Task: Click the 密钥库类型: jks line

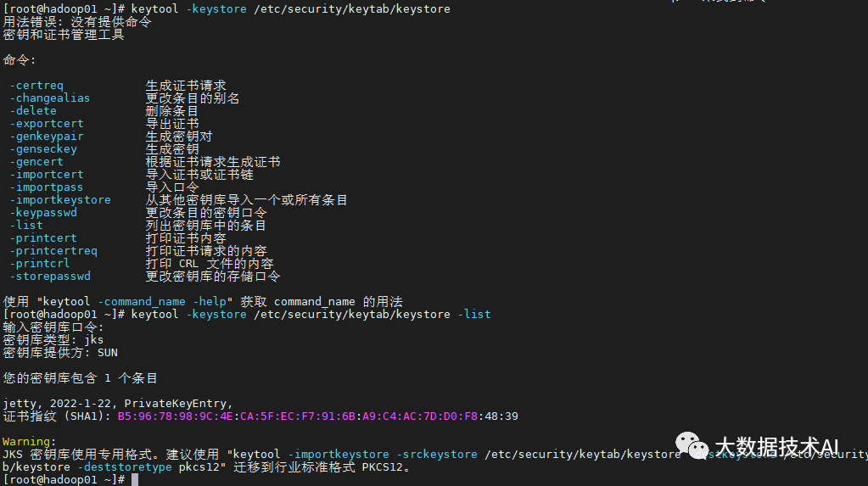Action: (x=53, y=340)
